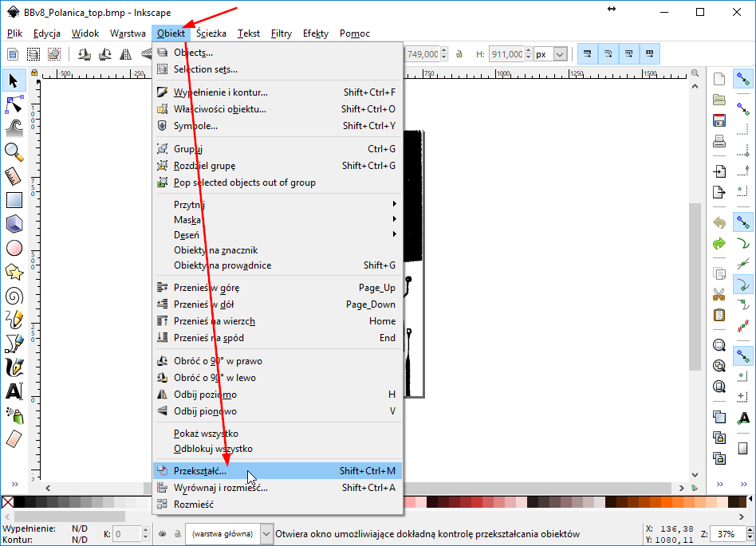Click the Open folder icon
The width and height of the screenshot is (756, 546).
click(x=719, y=100)
